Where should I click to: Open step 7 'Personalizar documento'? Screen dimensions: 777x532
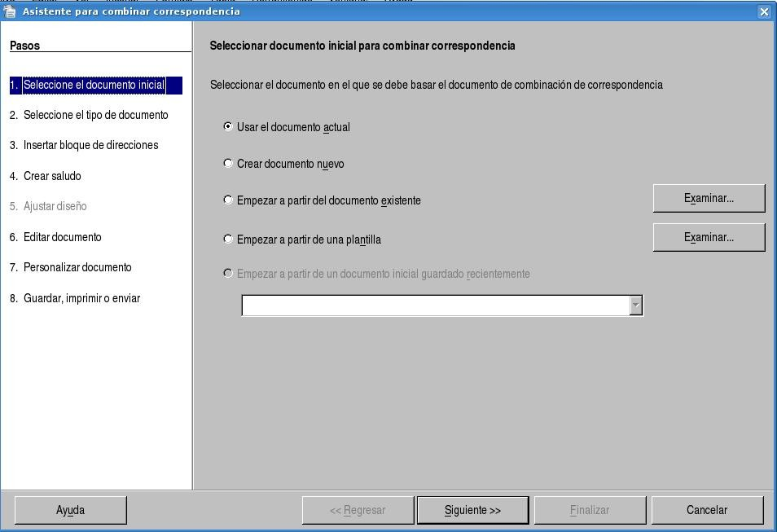(x=77, y=267)
